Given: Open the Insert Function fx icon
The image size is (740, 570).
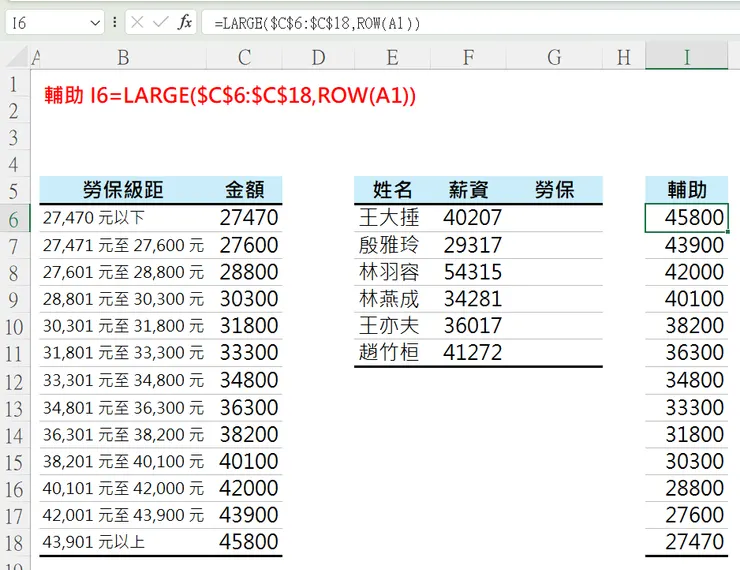Looking at the screenshot, I should point(185,22).
